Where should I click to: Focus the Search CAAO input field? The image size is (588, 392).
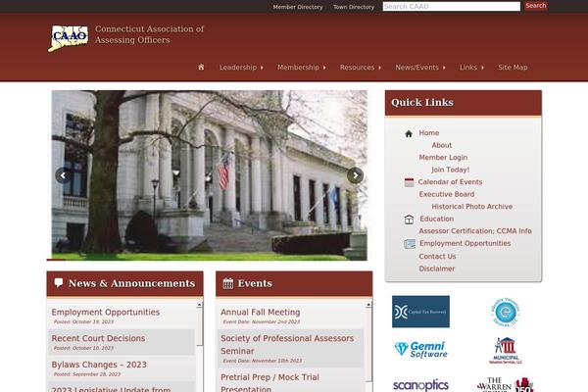(x=451, y=7)
